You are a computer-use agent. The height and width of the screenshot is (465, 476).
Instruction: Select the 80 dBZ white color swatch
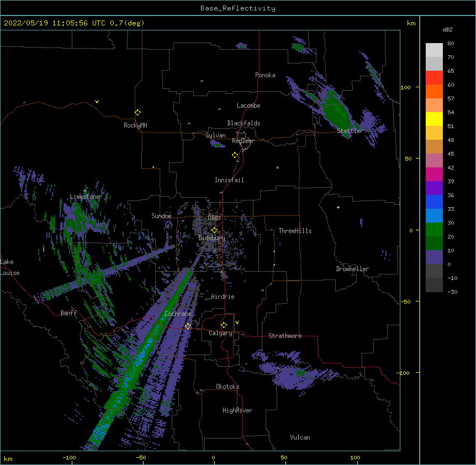point(434,50)
